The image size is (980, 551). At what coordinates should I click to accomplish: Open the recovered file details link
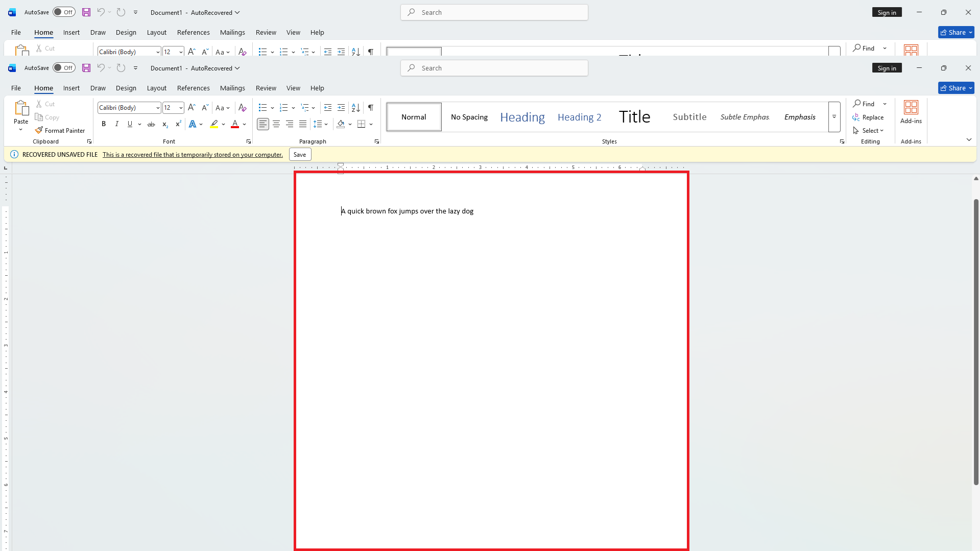[192, 154]
